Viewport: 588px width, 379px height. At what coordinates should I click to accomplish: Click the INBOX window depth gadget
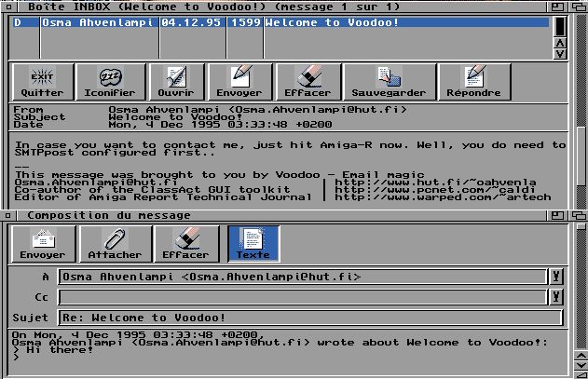click(x=579, y=7)
